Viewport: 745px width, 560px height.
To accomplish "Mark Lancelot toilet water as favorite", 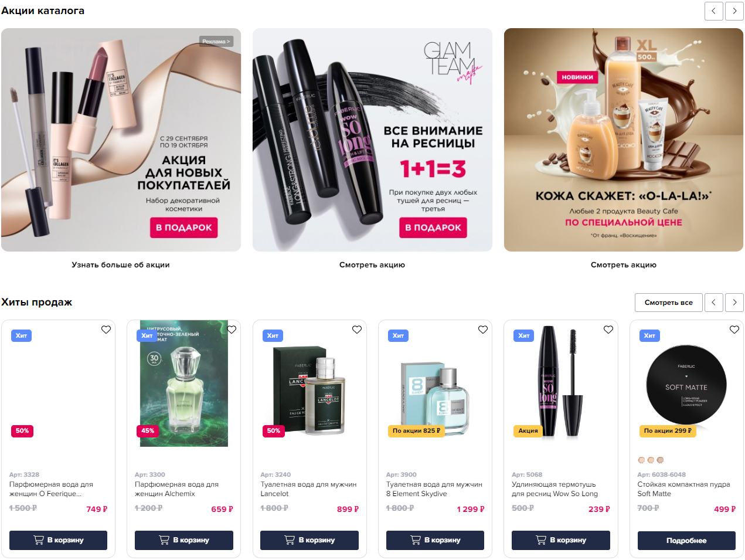I will coord(357,330).
